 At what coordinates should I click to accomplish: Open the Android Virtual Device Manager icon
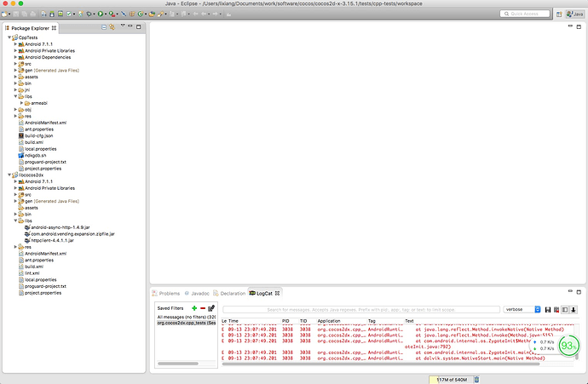tap(61, 14)
